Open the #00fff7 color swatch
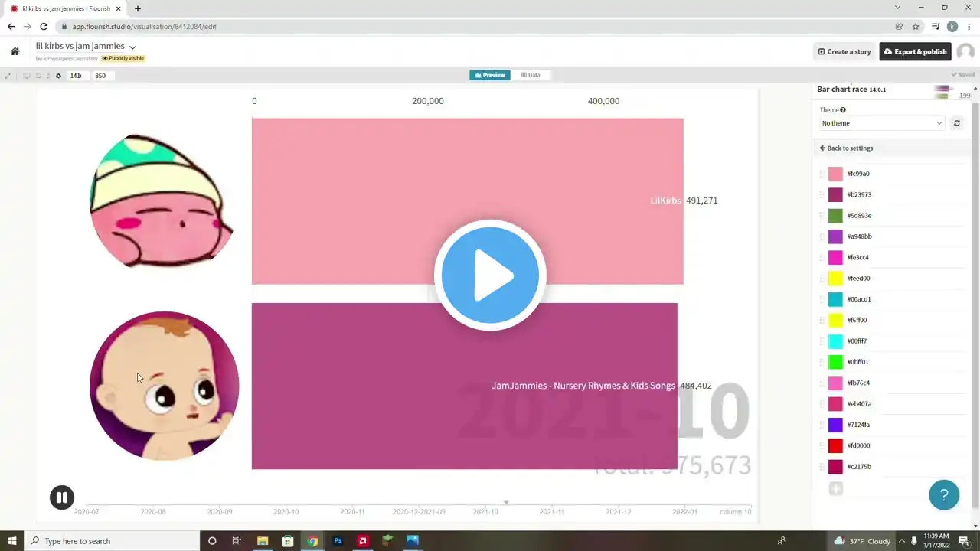 point(835,341)
